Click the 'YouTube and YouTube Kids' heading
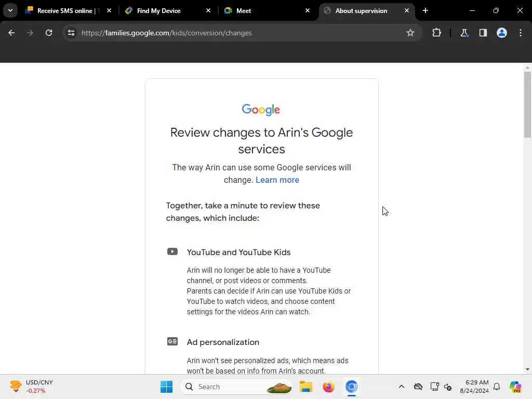Screen dimensions: 532x399 pos(238,252)
